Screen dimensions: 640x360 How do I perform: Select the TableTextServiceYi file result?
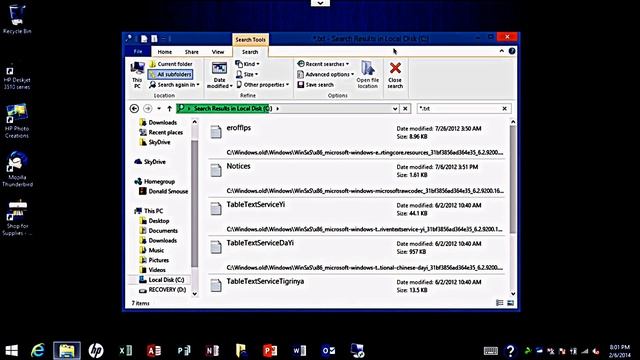(356, 217)
